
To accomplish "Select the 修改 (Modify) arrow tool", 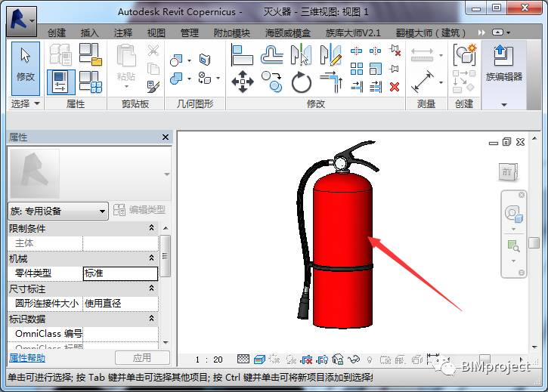I will [x=25, y=65].
